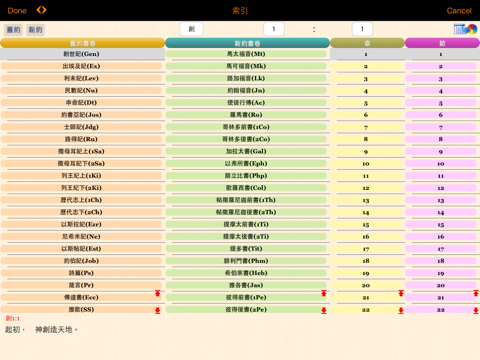Tap the orange angle-brackets icon beside Done

point(41,10)
